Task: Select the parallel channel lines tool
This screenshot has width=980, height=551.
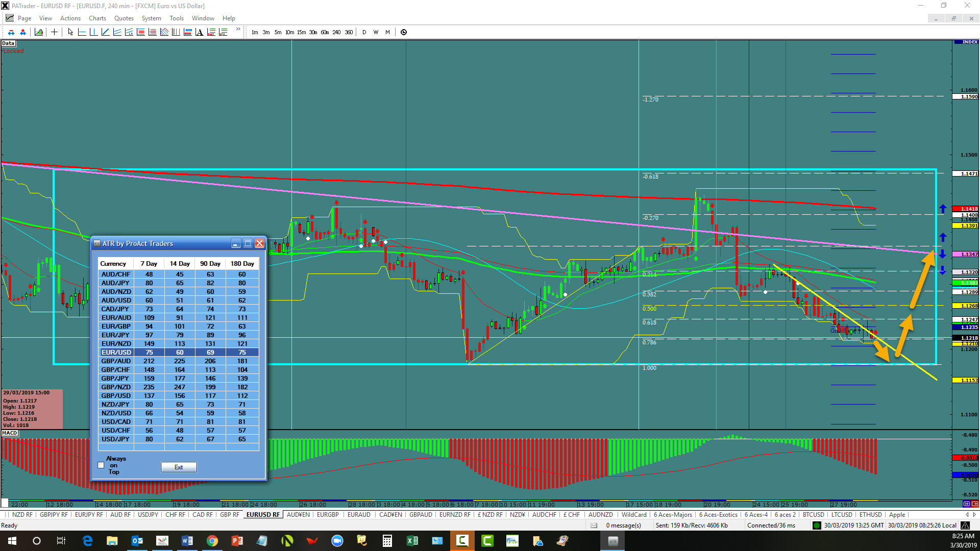Action: pyautogui.click(x=117, y=32)
